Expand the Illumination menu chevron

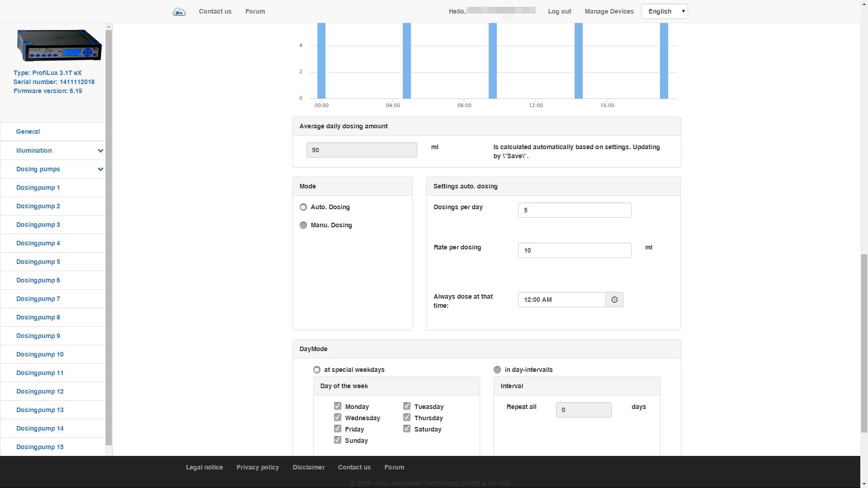point(100,150)
